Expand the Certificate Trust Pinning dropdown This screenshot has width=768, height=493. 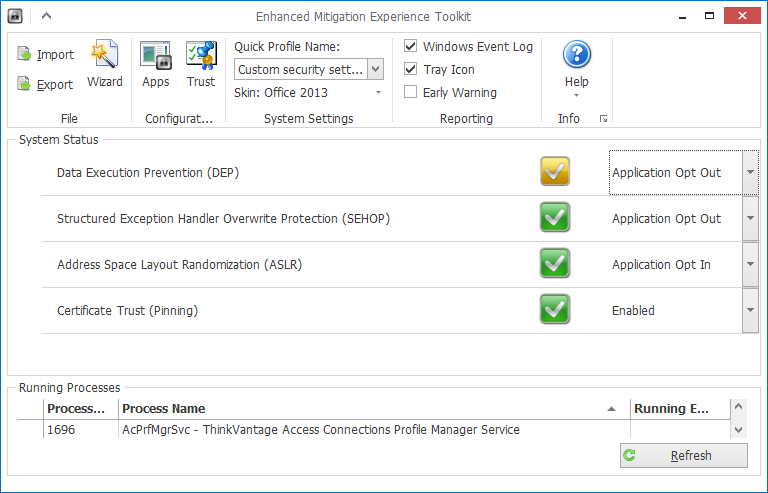click(750, 310)
